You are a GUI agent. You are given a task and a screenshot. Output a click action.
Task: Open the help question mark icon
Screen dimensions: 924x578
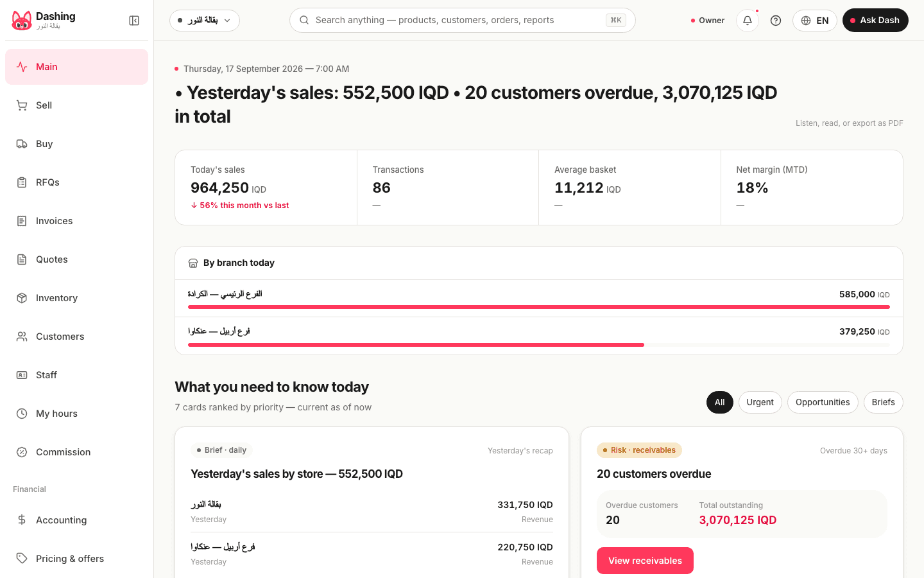pyautogui.click(x=776, y=21)
